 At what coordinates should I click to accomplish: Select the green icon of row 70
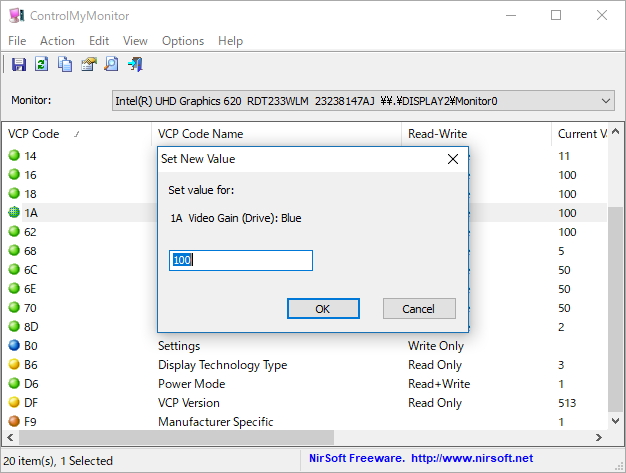(14, 307)
